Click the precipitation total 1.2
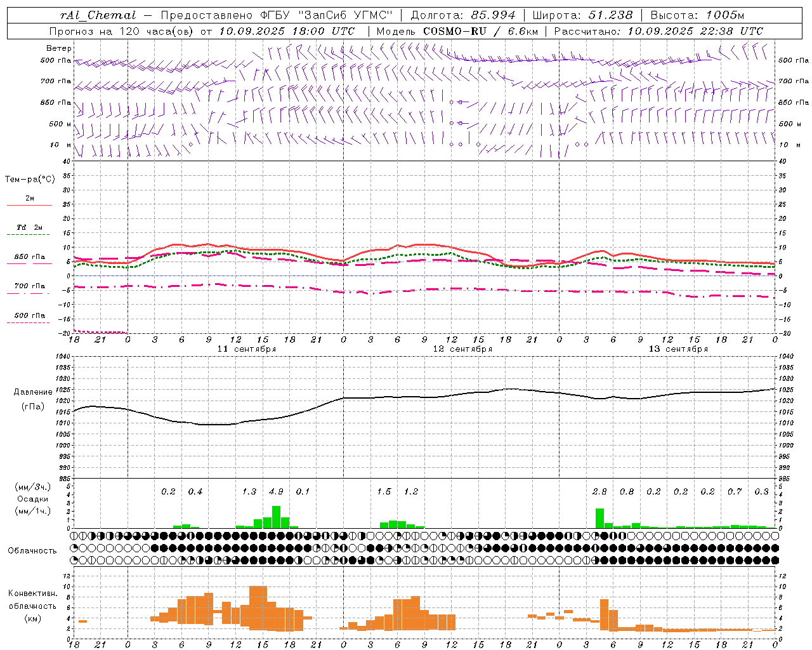 411,492
